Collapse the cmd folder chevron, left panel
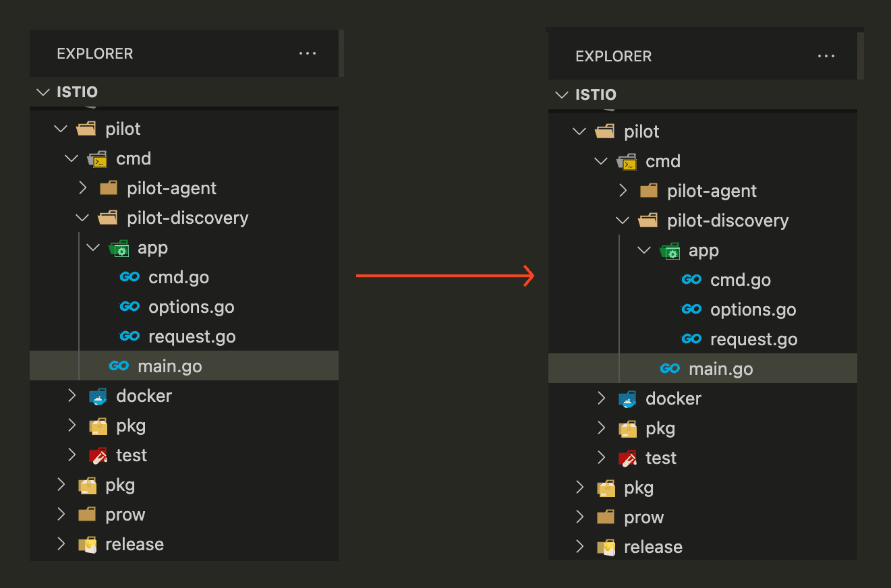 [71, 158]
